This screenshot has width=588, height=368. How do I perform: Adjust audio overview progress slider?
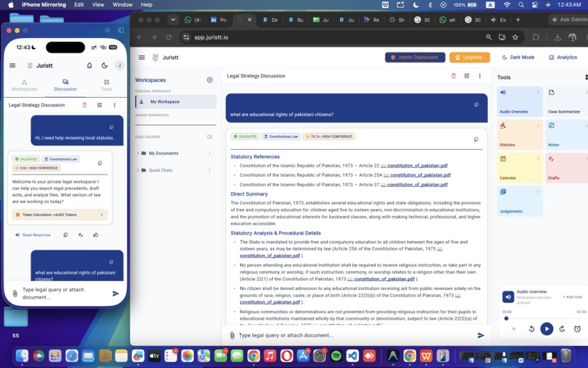pos(543,318)
